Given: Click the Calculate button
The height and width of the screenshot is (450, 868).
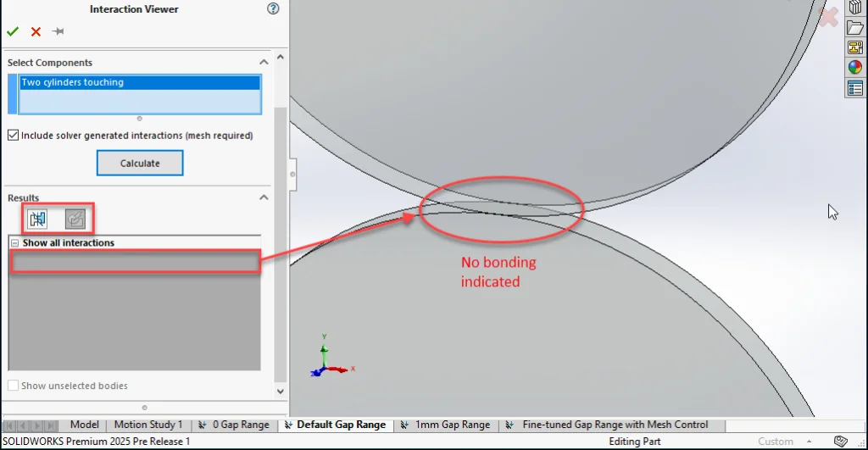Looking at the screenshot, I should [140, 164].
